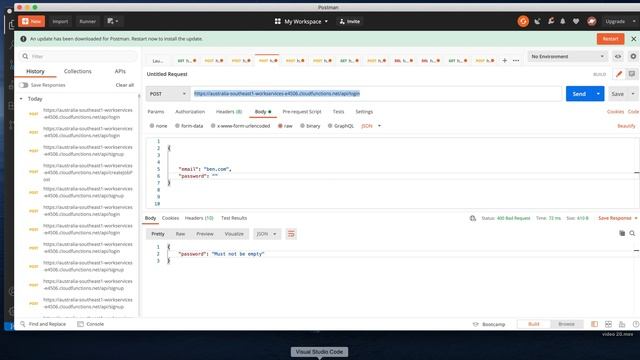640x360 pixels.
Task: Click Clear all in History
Action: point(124,85)
